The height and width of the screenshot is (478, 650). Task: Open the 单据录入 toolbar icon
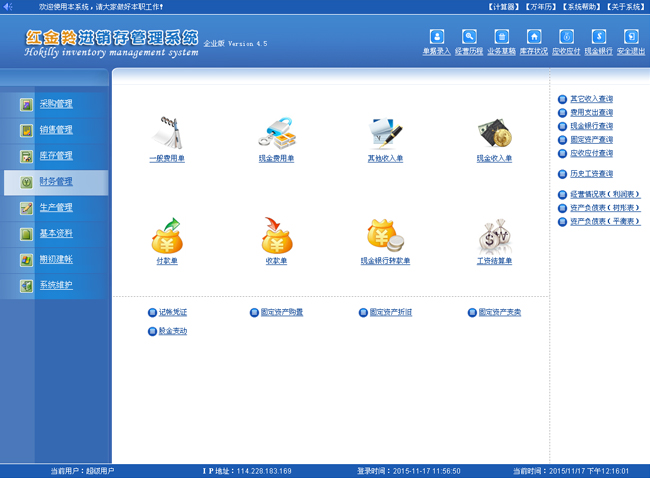pos(436,38)
